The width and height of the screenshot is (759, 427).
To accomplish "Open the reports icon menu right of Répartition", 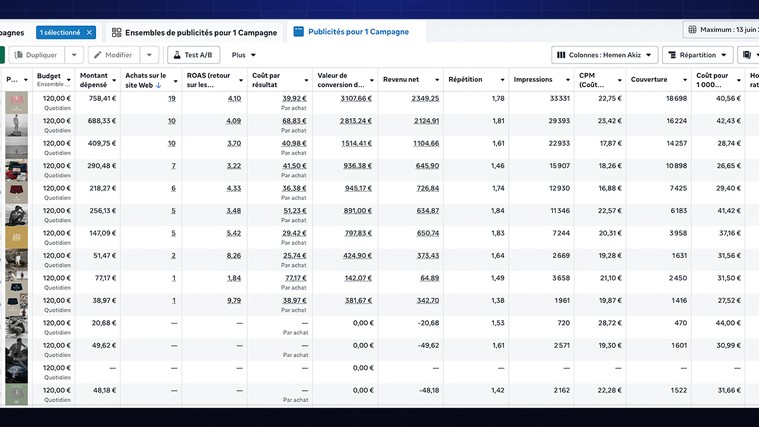I will click(748, 55).
